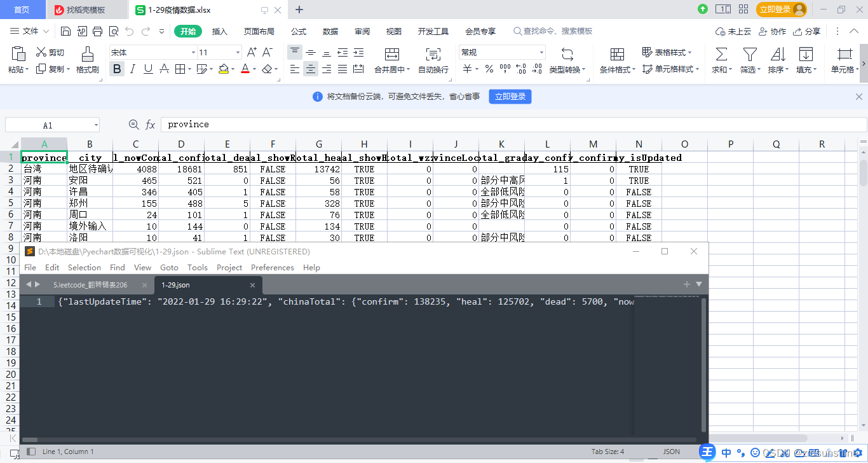Expand the Name Box dropdown arrow
This screenshot has width=868, height=463.
pos(96,125)
